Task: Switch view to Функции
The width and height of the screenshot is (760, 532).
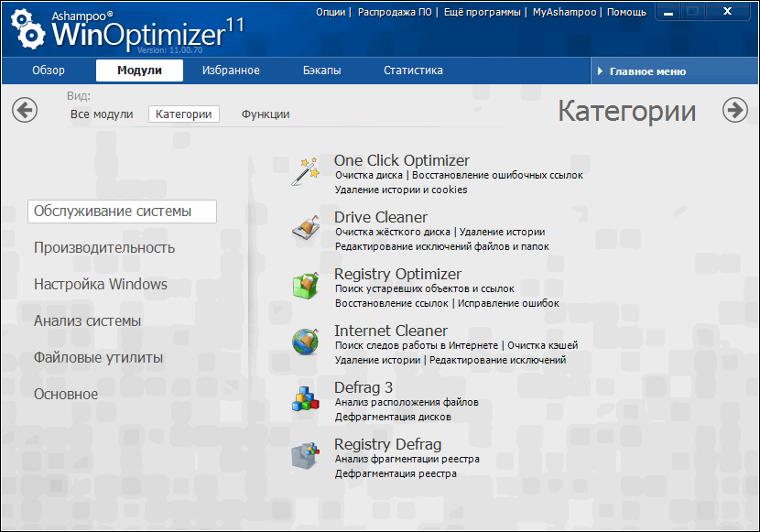Action: (266, 114)
